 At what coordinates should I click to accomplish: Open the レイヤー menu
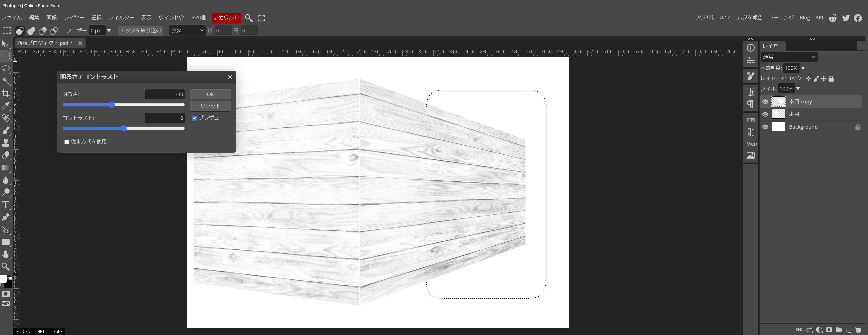pyautogui.click(x=74, y=17)
